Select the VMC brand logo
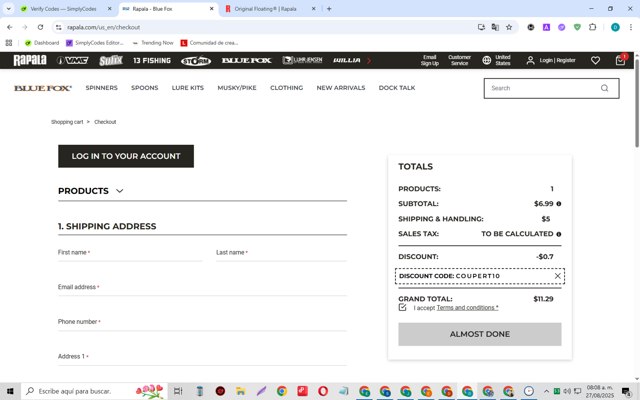The height and width of the screenshot is (400, 640). coord(72,60)
